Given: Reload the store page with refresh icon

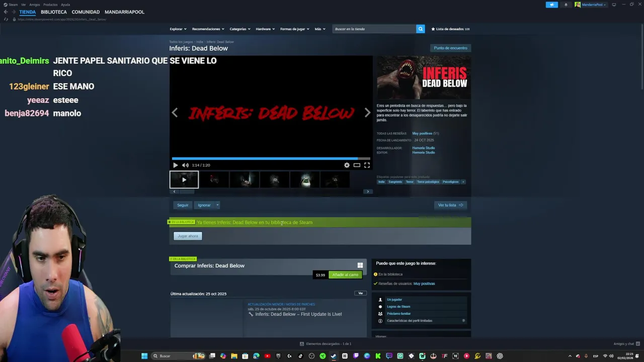Looking at the screenshot, I should pyautogui.click(x=6, y=19).
